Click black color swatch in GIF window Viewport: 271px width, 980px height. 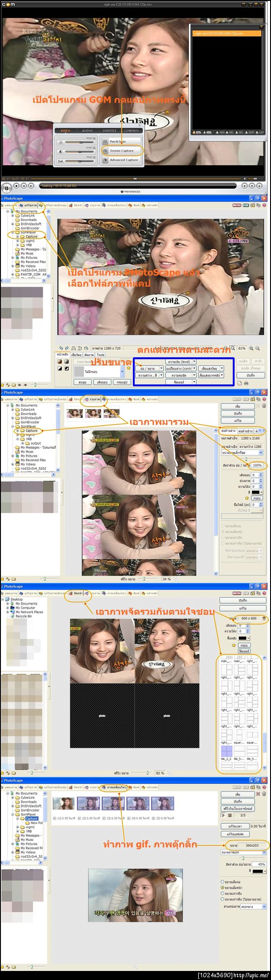tap(258, 871)
